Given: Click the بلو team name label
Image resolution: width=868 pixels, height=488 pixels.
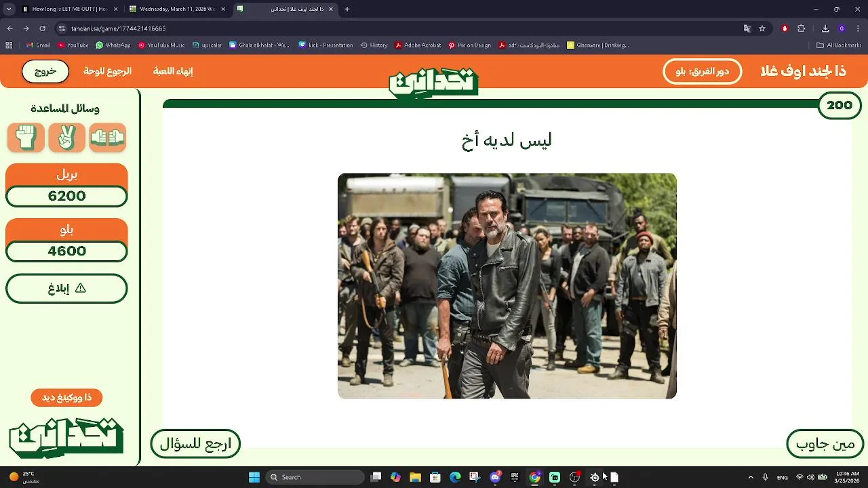Looking at the screenshot, I should click(x=66, y=230).
